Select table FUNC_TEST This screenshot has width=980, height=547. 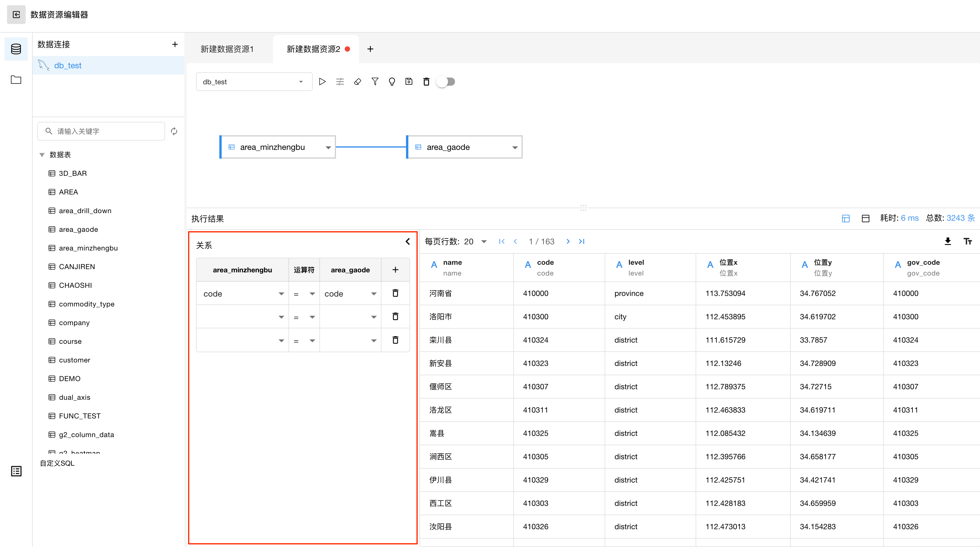[x=80, y=416]
